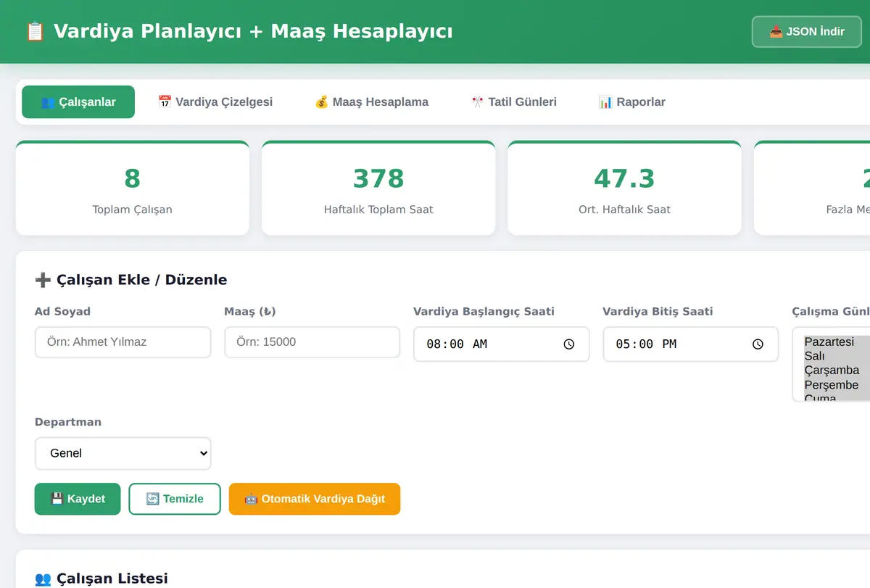The height and width of the screenshot is (588, 870).
Task: Select Perşembe in working days list
Action: coord(837,385)
